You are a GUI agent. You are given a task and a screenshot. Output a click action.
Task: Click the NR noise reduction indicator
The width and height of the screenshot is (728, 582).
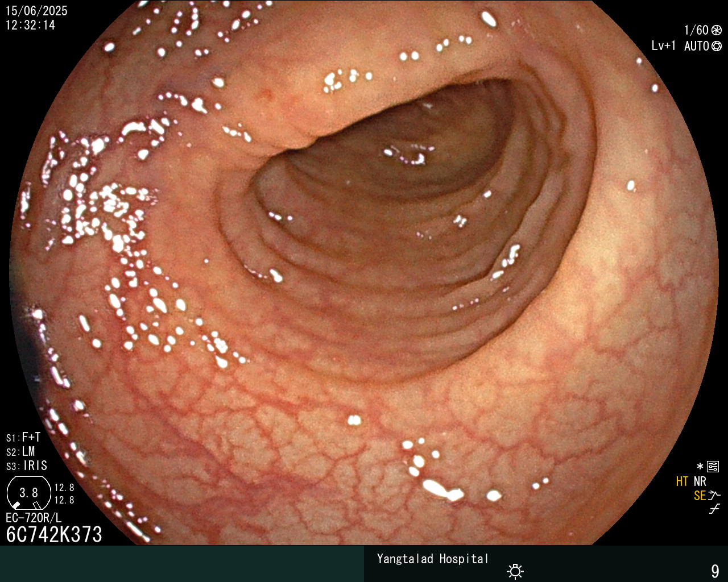tap(700, 481)
